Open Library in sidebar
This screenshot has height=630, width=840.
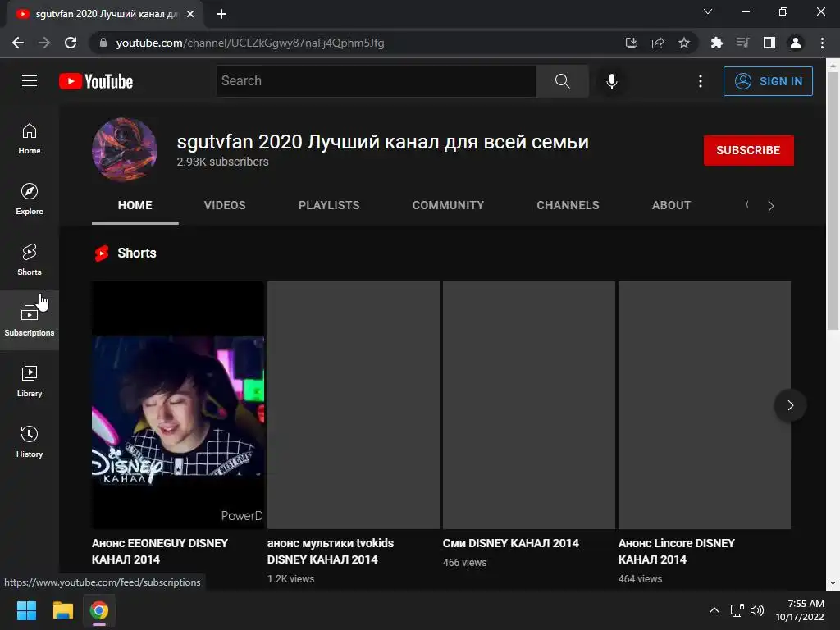click(x=30, y=381)
